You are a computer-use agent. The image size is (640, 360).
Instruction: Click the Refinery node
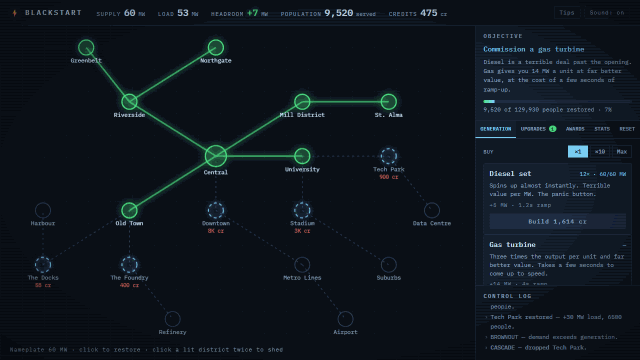coord(172,319)
